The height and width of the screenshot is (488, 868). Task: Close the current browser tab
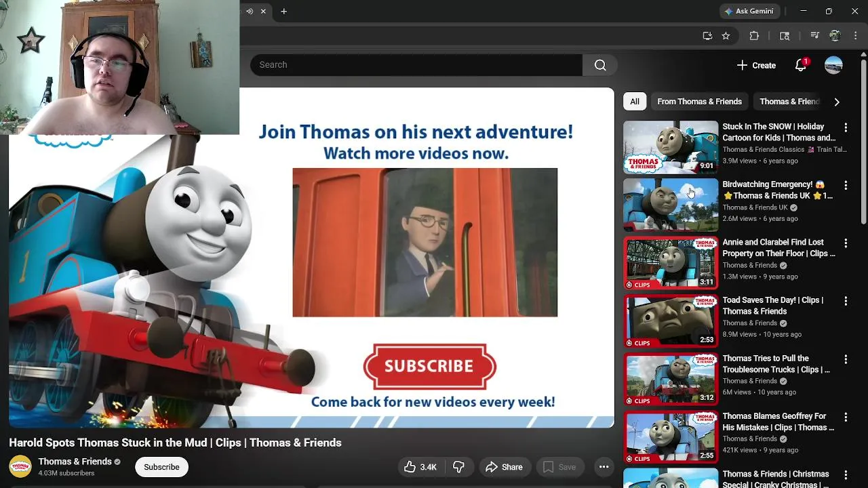click(263, 11)
